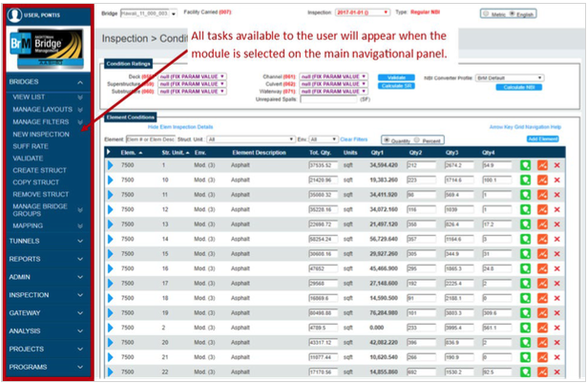Viewport: 588px width, 383px height.
Task: Select the English units radio button
Action: click(x=512, y=14)
